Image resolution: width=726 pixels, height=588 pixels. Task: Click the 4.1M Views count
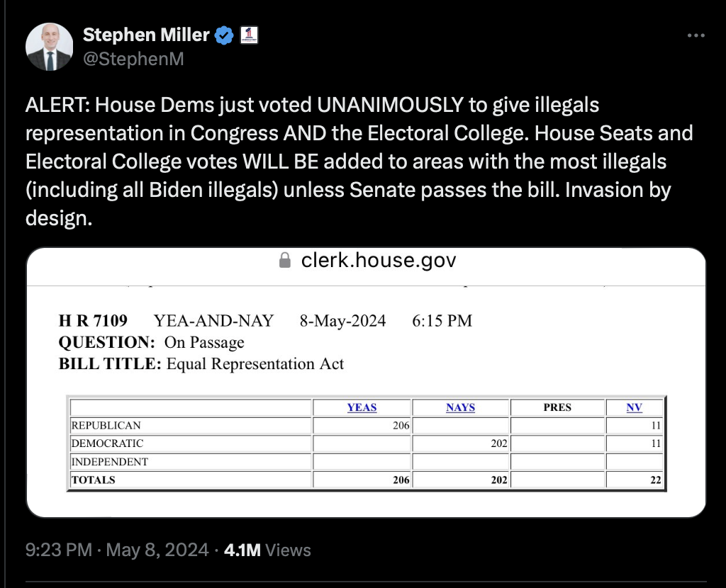267,550
